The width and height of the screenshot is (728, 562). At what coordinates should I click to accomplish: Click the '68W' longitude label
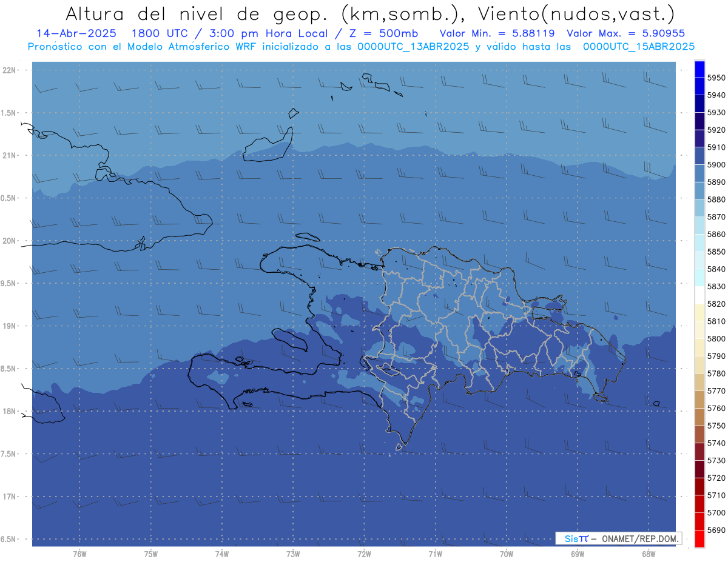(649, 554)
